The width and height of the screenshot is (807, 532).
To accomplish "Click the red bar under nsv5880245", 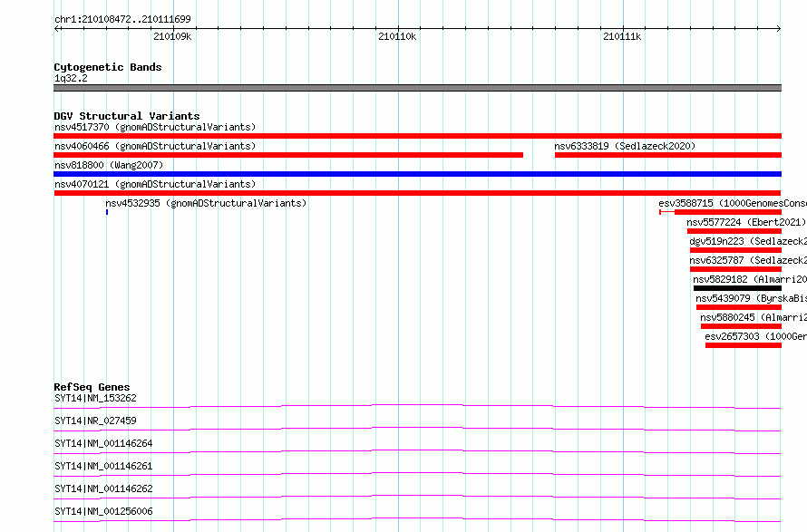I will click(x=741, y=326).
